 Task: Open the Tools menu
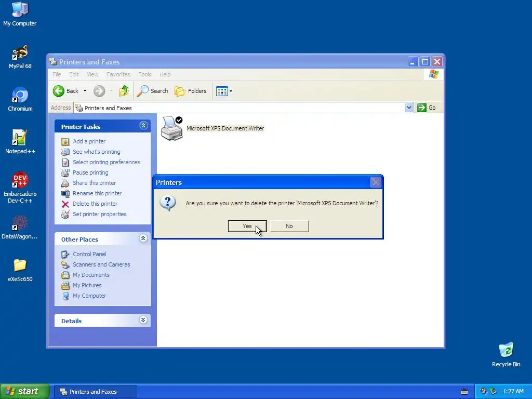145,74
